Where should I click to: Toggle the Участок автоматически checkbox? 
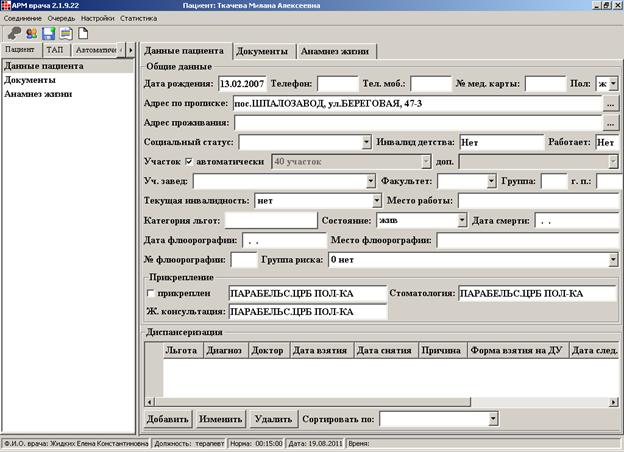pyautogui.click(x=189, y=162)
